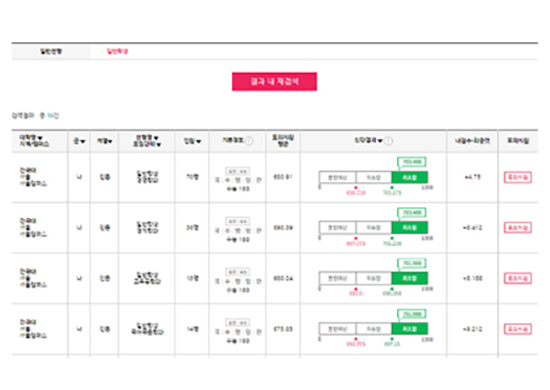Switch to the gray first tab
Image resolution: width=550 pixels, height=390 pixels.
(x=51, y=52)
